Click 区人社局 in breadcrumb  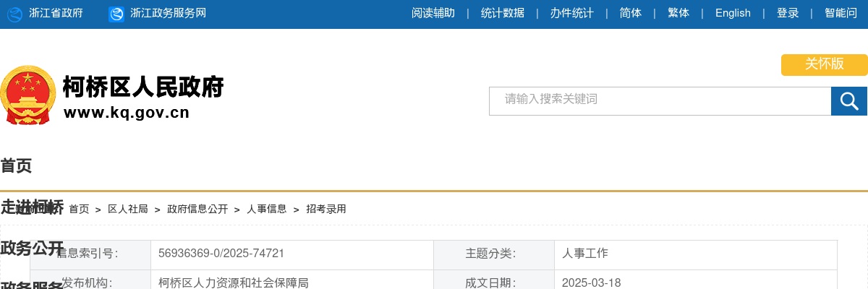point(128,209)
